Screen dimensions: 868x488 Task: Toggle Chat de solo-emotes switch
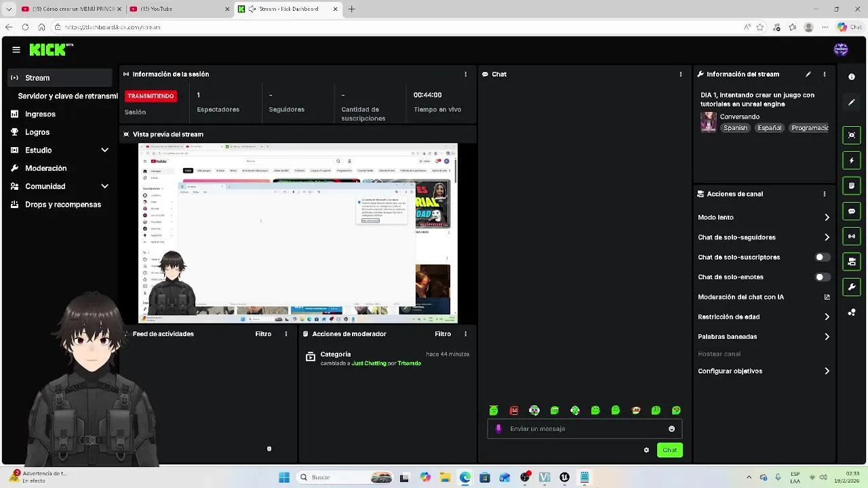(x=823, y=277)
